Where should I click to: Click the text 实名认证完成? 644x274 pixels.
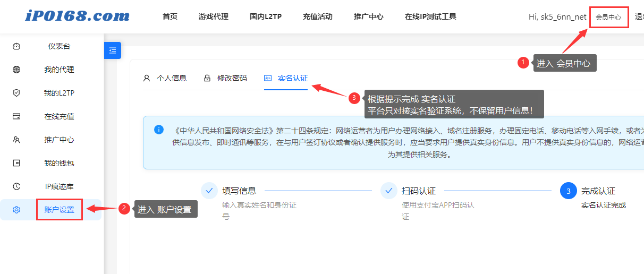point(604,205)
